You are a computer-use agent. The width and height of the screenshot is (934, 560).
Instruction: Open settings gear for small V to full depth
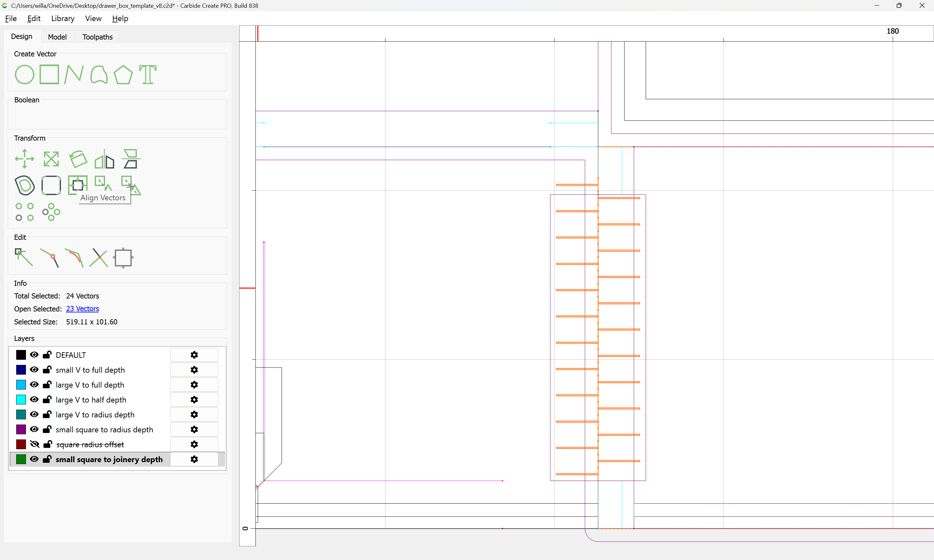194,370
